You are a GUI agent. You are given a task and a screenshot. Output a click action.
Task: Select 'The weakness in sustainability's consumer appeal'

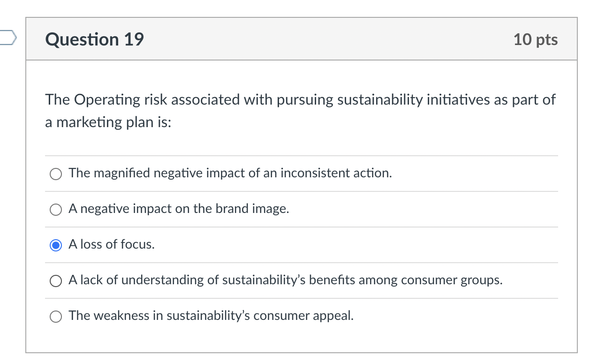pos(55,316)
